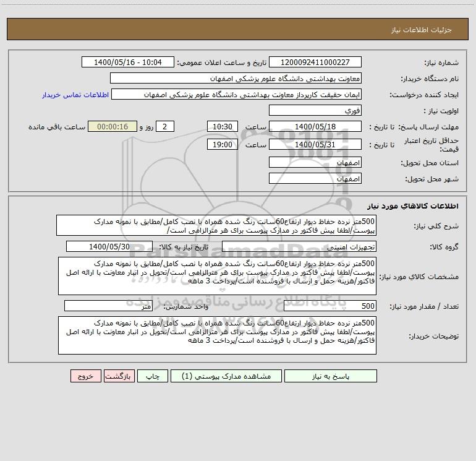Viewport: 476px width, 461px height.
Task: Click the goods group field تجهیزات امنیتی
Action: [x=299, y=246]
